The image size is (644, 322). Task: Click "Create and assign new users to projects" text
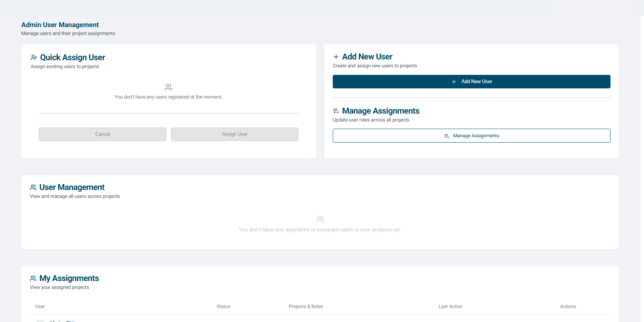(x=375, y=66)
